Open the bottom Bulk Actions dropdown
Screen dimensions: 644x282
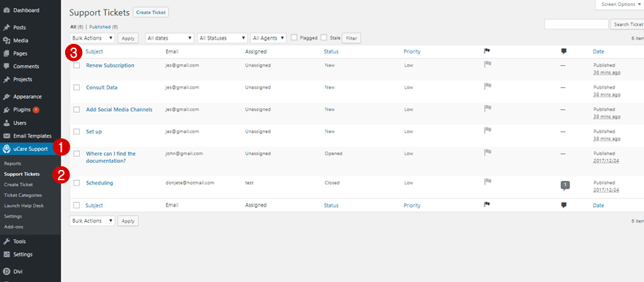(x=92, y=220)
